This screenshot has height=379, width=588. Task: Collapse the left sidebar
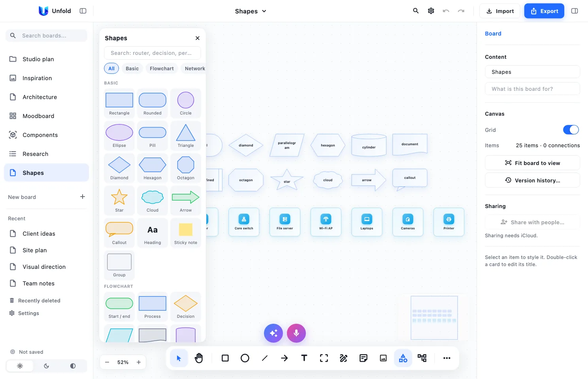83,11
